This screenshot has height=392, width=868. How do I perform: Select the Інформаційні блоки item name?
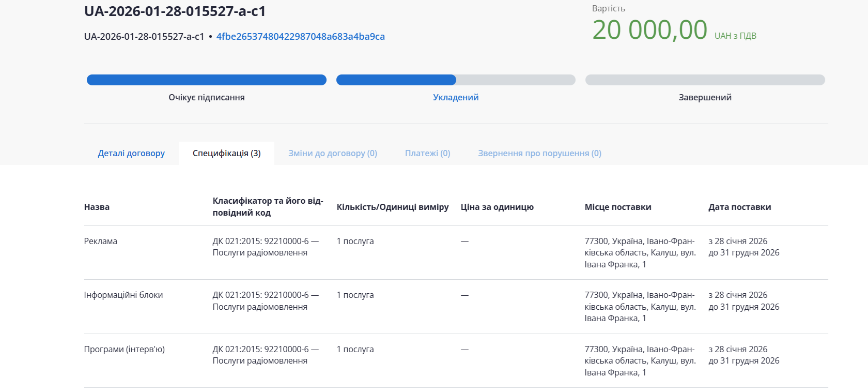pyautogui.click(x=123, y=295)
